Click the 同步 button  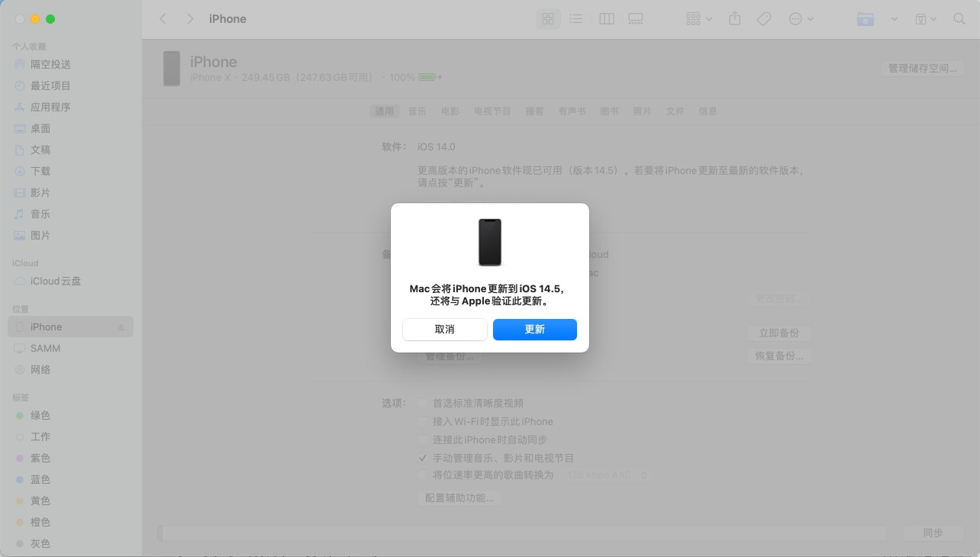pyautogui.click(x=933, y=533)
